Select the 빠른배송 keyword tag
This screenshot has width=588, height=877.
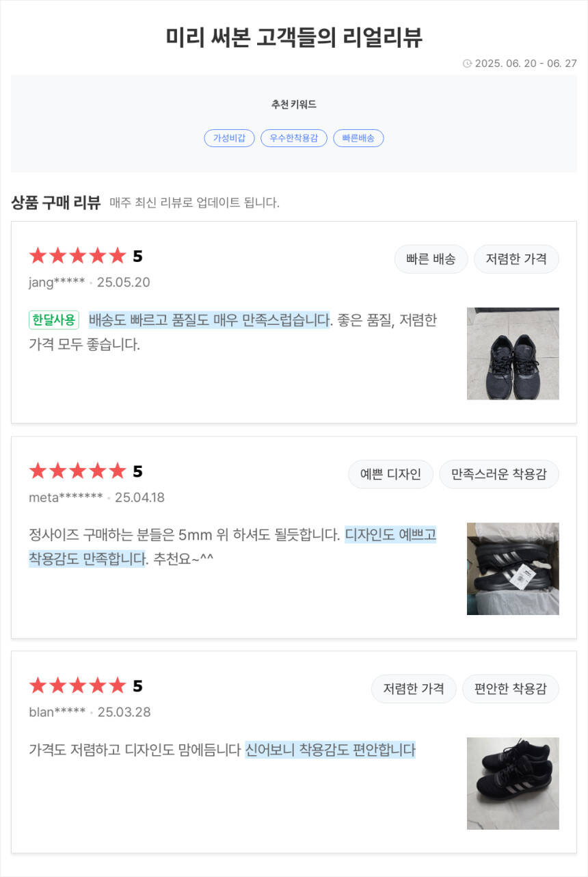tap(358, 138)
